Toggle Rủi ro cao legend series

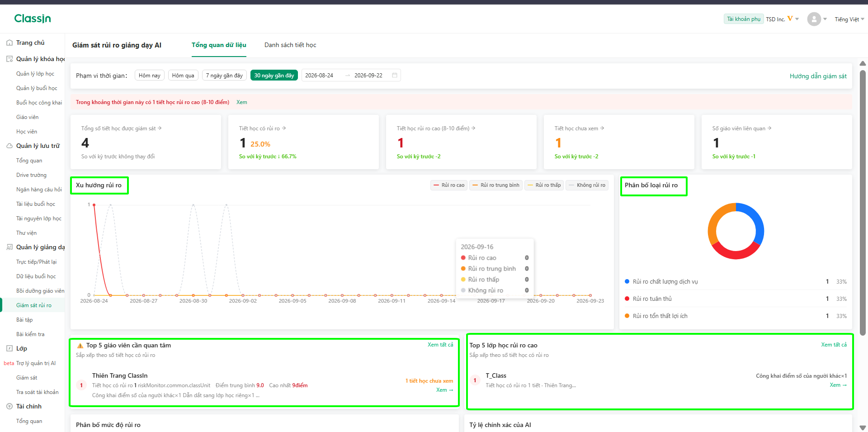(449, 185)
